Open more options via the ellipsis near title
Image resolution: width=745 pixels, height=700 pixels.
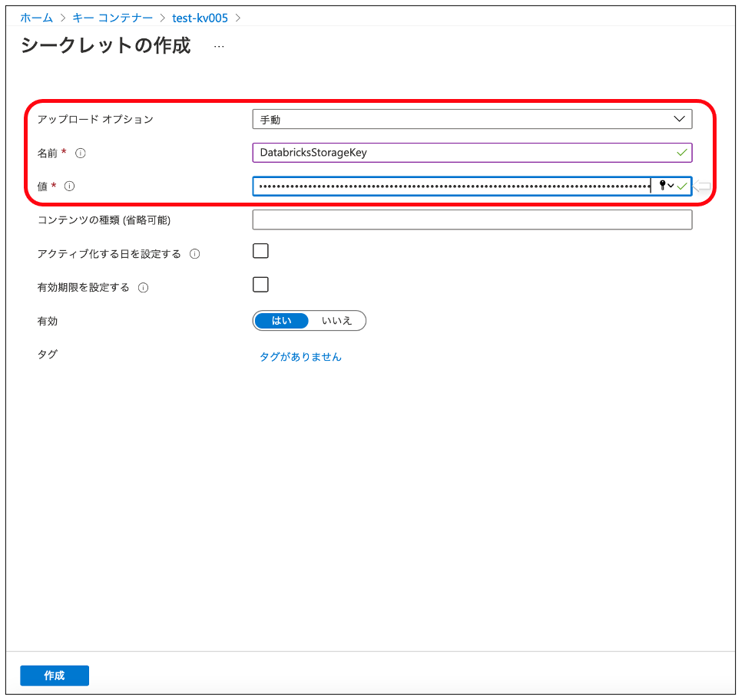pos(219,46)
